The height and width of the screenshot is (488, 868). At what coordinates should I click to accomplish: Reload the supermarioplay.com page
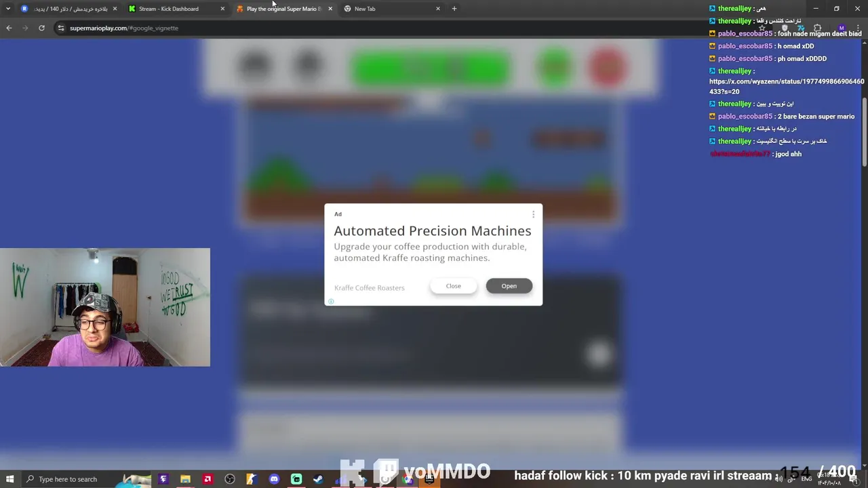click(x=41, y=28)
